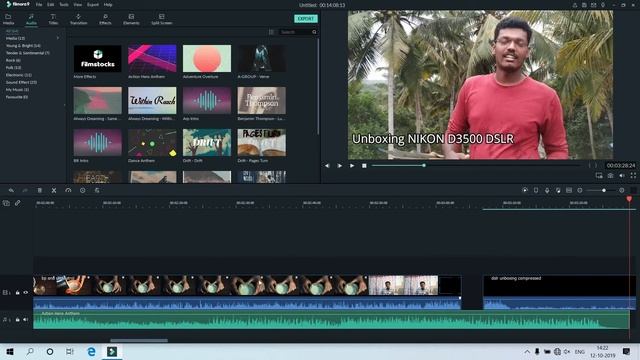The image size is (640, 360).
Task: Click the stop button in preview
Action: coord(364,166)
